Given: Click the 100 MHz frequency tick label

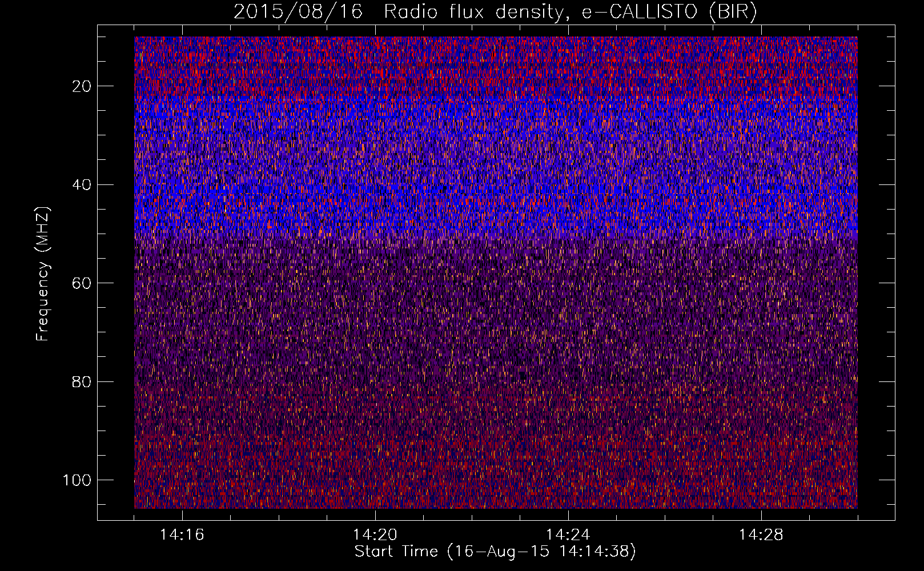Looking at the screenshot, I should click(x=78, y=480).
